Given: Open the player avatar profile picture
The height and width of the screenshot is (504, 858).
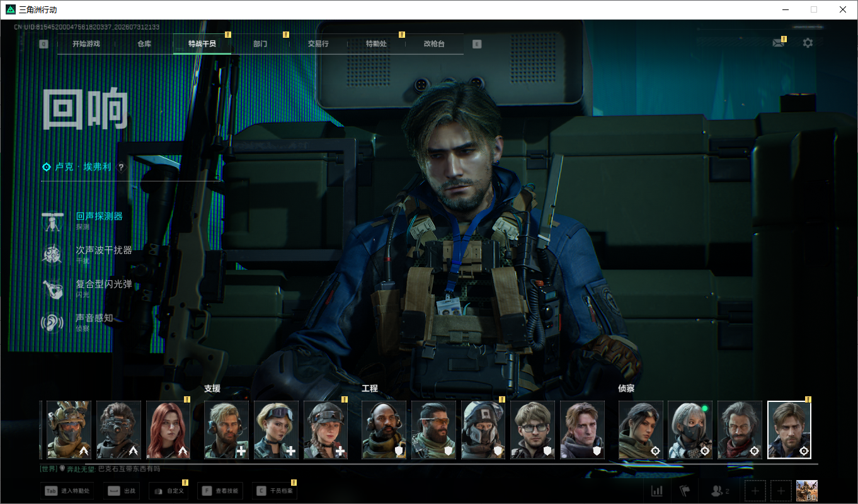Looking at the screenshot, I should (807, 491).
